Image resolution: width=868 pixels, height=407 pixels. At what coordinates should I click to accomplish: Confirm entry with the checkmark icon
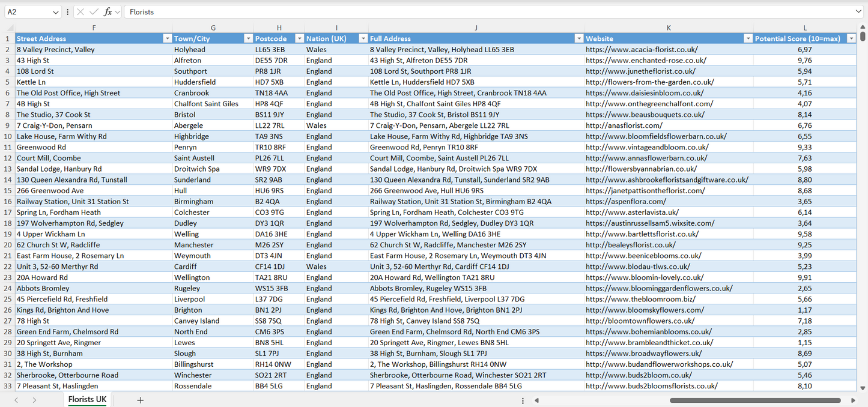tap(94, 11)
